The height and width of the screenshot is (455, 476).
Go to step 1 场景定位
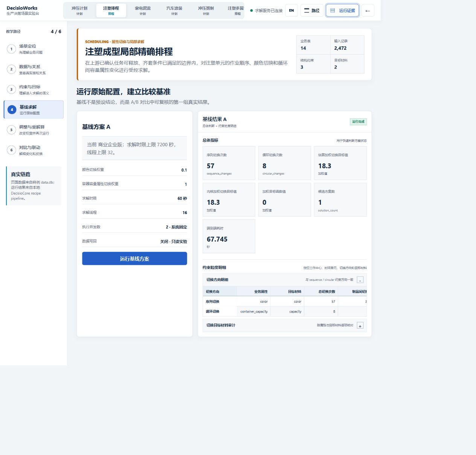[34, 49]
